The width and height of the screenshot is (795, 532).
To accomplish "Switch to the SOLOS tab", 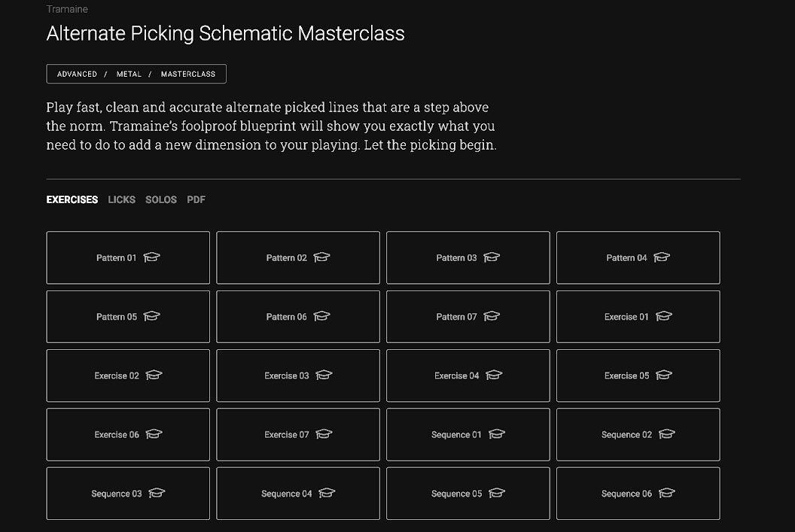I will pyautogui.click(x=161, y=199).
